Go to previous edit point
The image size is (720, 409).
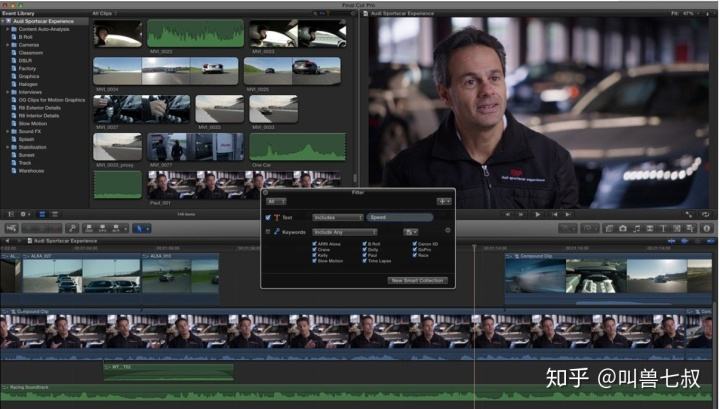[555, 214]
